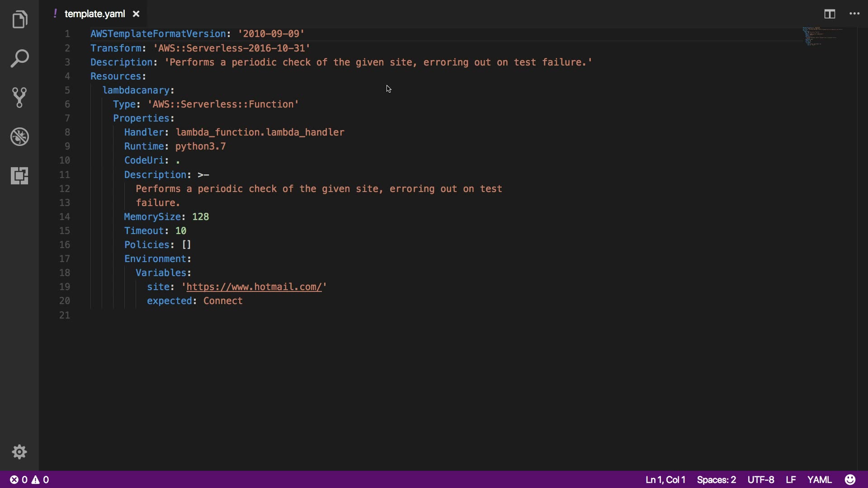Change the Spaces: 2 indentation setting

pos(716,479)
